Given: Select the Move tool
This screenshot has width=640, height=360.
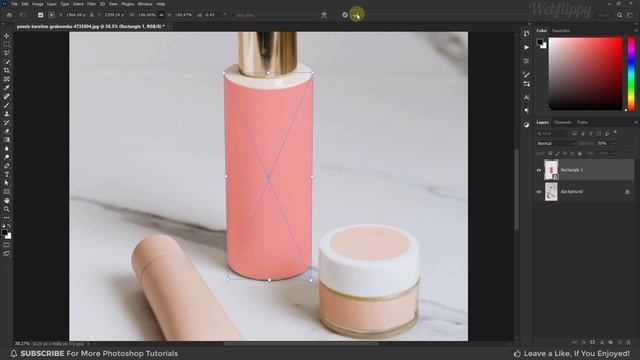Looking at the screenshot, I should [7, 36].
